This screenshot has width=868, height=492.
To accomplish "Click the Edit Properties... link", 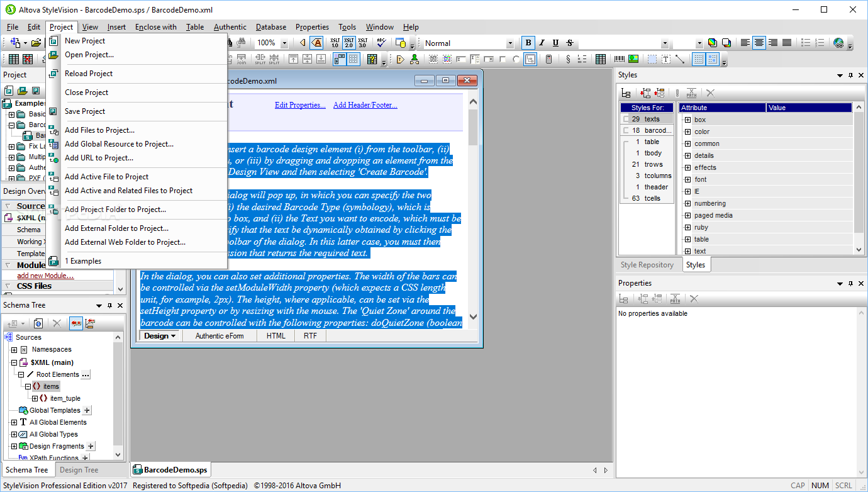I will coord(300,105).
